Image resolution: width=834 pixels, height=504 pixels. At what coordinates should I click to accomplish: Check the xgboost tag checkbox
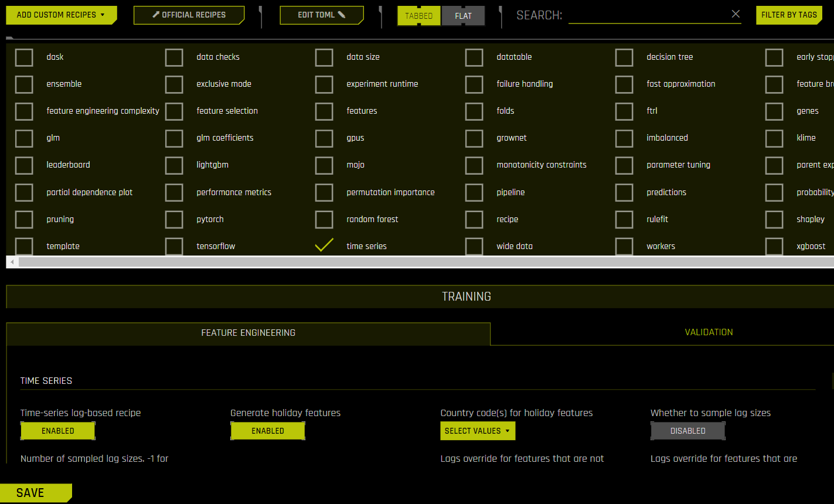(774, 246)
